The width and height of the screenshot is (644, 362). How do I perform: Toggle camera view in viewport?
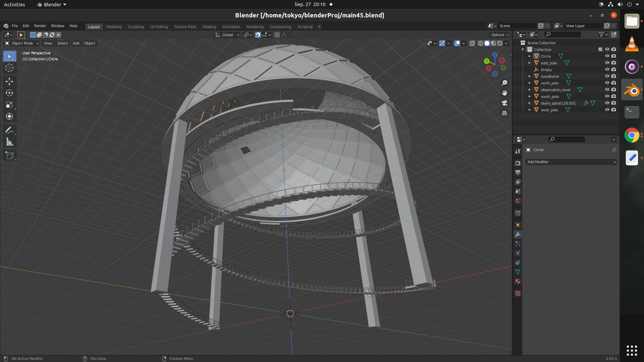pos(504,103)
